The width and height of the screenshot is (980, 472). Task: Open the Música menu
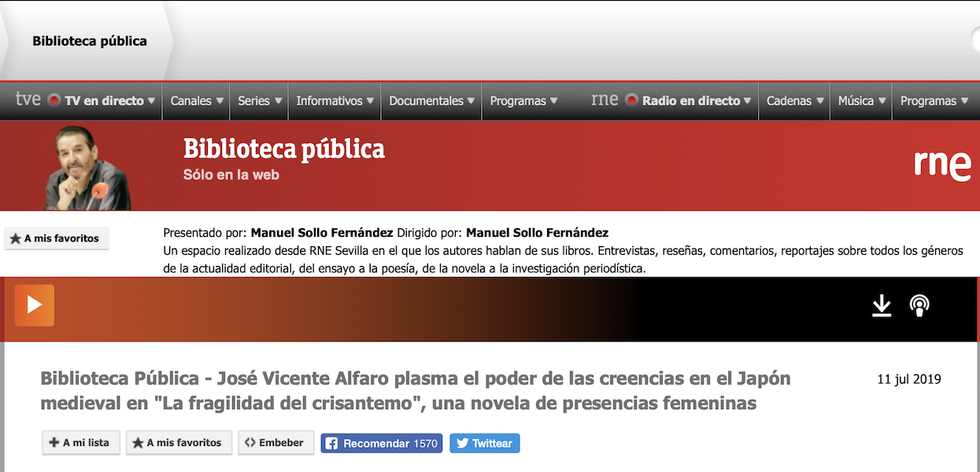(861, 101)
